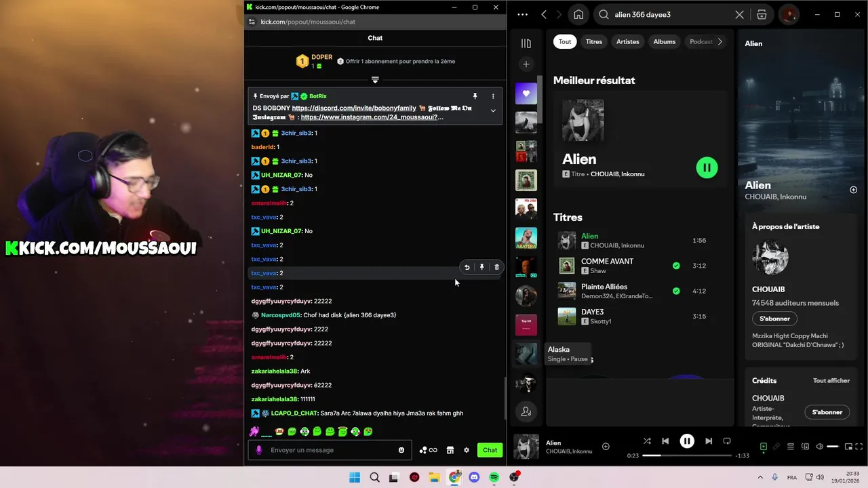This screenshot has height=488, width=868.
Task: Open the ABATERA album in Spotify sidebar
Action: coord(526,238)
